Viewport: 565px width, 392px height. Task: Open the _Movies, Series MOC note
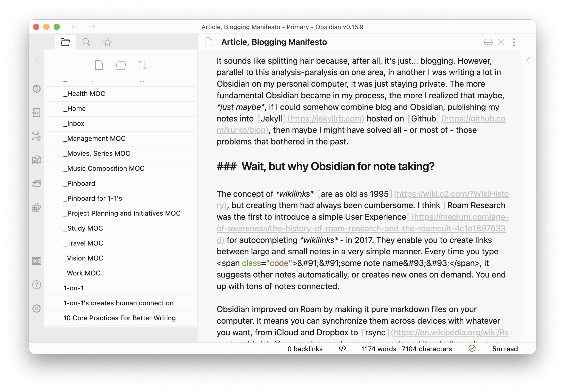point(121,153)
